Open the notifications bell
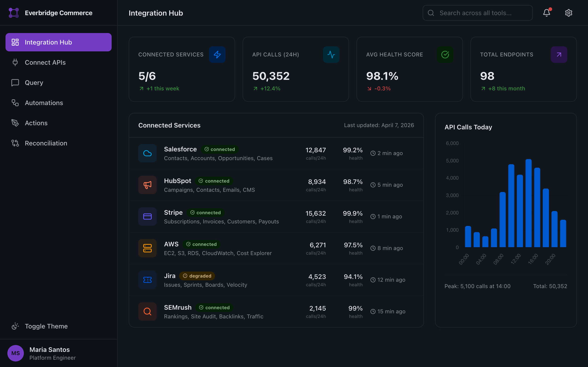 546,13
